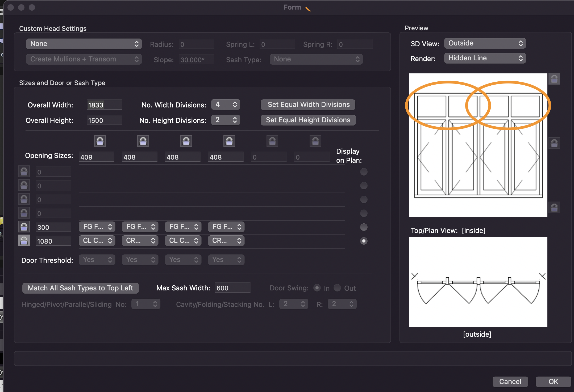574x392 pixels.
Task: Open the Custom Head Settings None dropdown
Action: [x=84, y=44]
